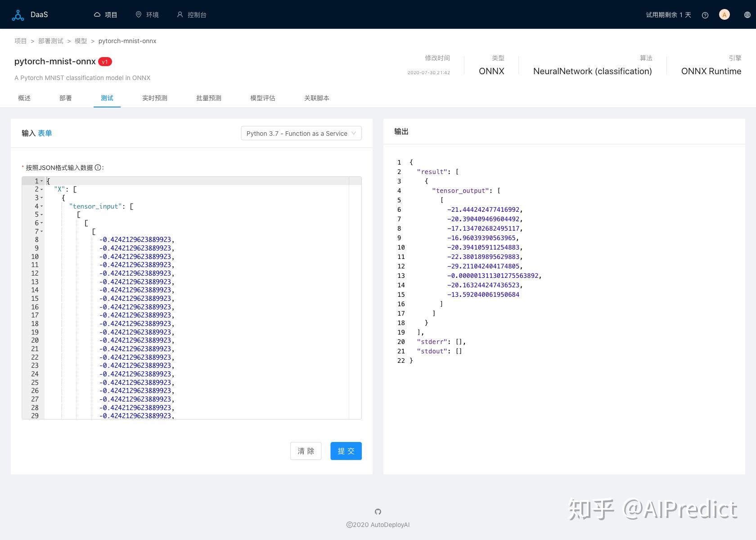Click the help question-mark icon
This screenshot has width=756, height=540.
[x=705, y=14]
